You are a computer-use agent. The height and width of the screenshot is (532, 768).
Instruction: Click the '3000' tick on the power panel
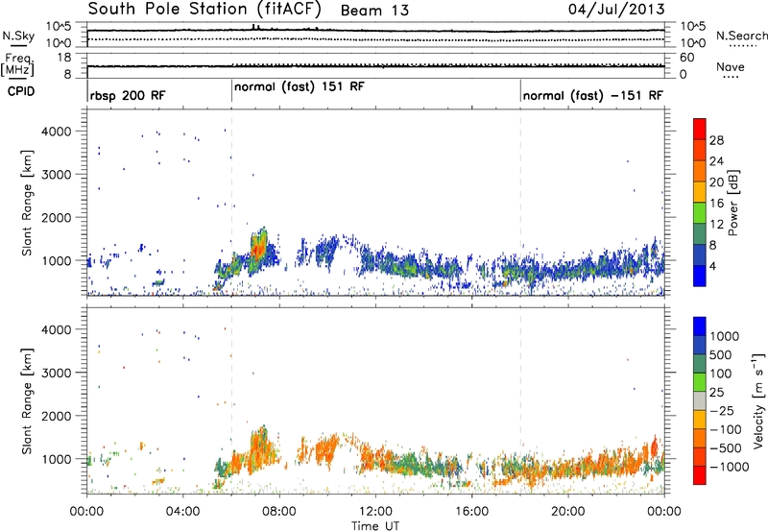[57, 175]
